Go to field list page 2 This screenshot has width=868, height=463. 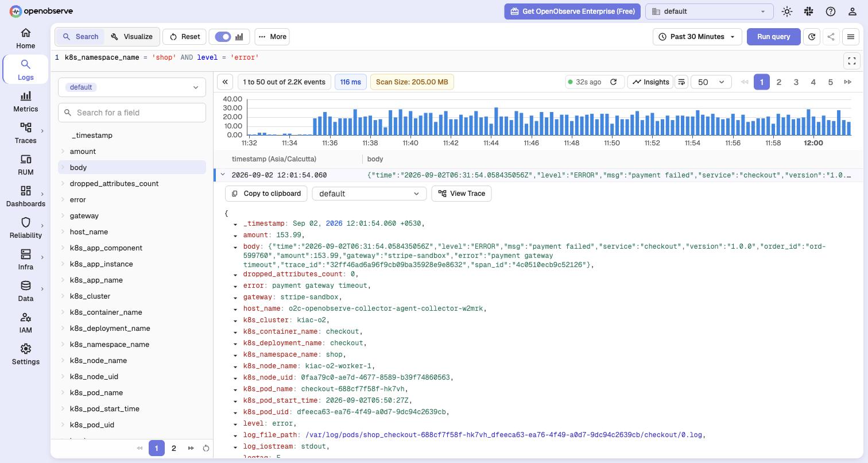[174, 448]
